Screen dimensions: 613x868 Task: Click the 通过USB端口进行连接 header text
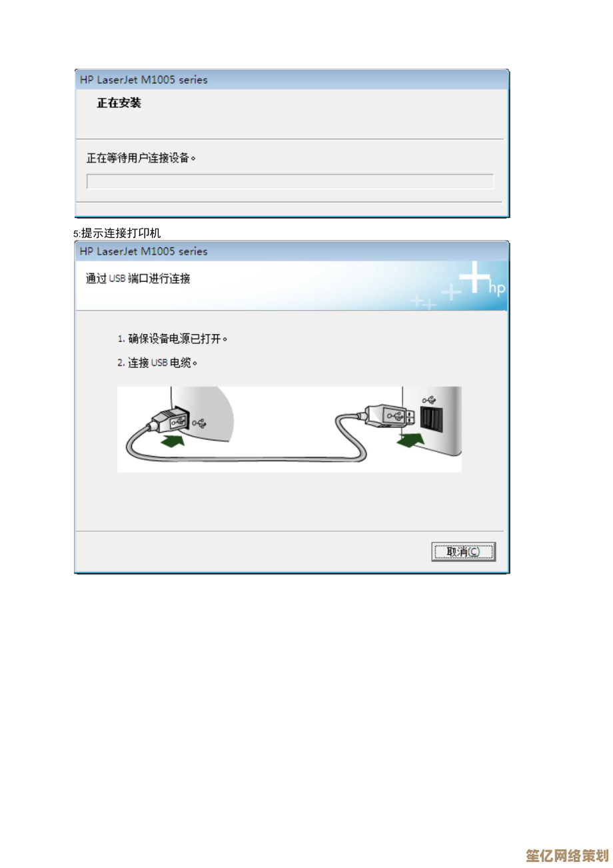click(138, 279)
